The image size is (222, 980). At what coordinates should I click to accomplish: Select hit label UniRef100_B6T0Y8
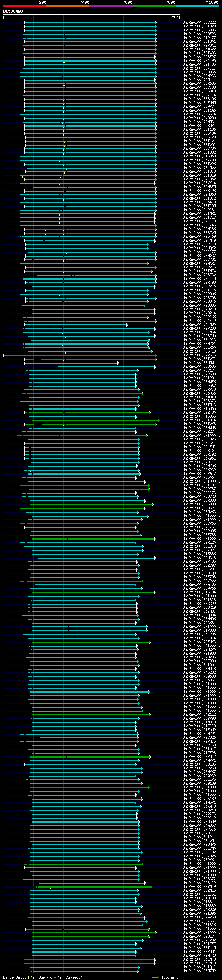[199, 424]
